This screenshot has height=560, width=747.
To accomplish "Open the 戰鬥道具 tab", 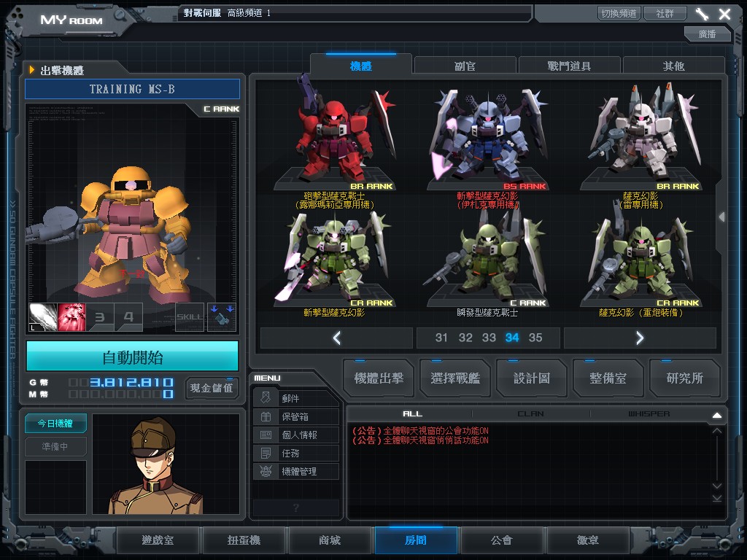I will point(569,66).
